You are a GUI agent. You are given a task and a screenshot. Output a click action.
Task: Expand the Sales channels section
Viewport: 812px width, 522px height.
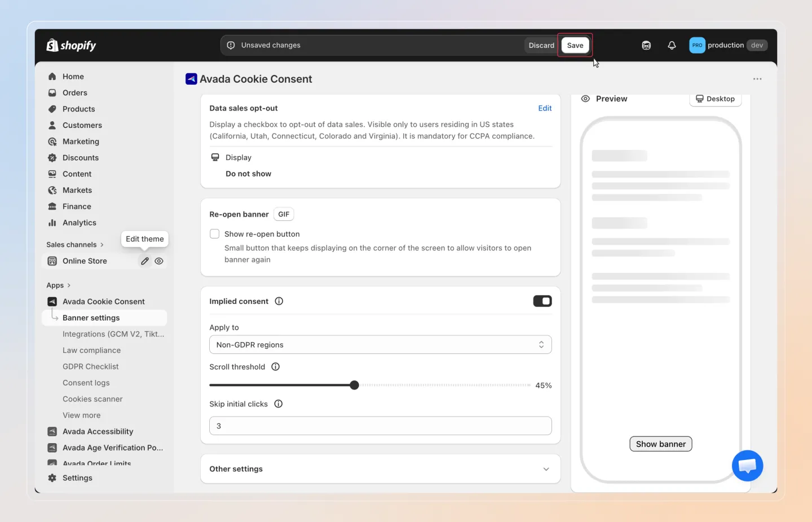pyautogui.click(x=75, y=245)
